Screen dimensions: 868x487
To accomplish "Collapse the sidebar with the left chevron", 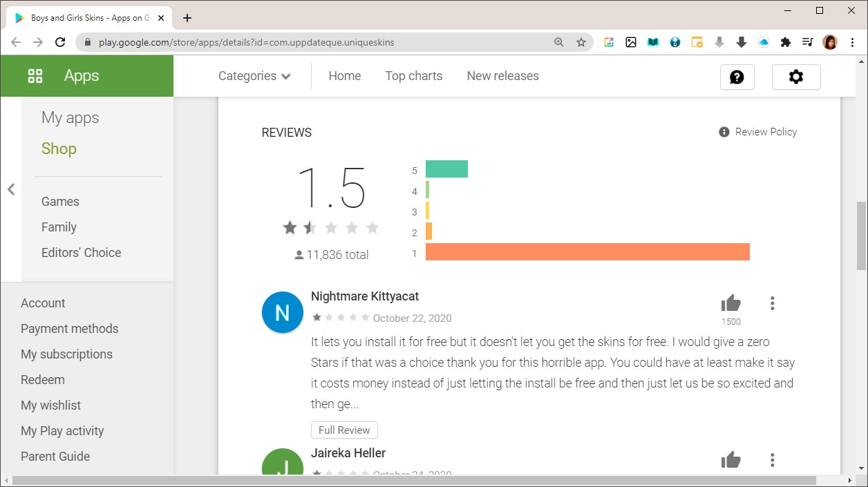I will [x=11, y=189].
